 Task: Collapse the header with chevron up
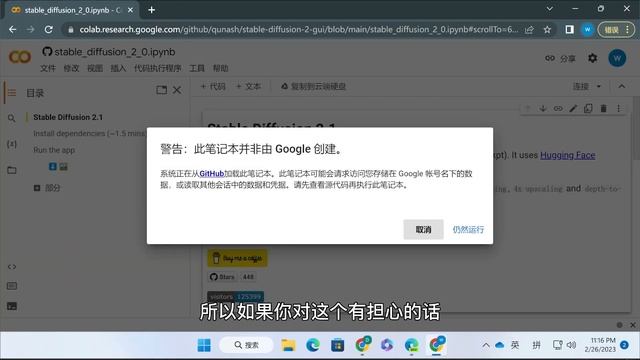click(622, 86)
